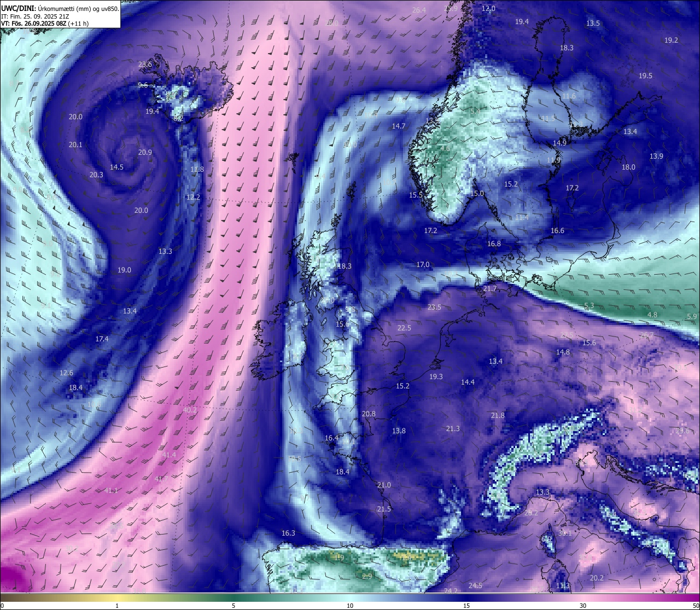Click the 22.5 value on the map

pyautogui.click(x=404, y=328)
